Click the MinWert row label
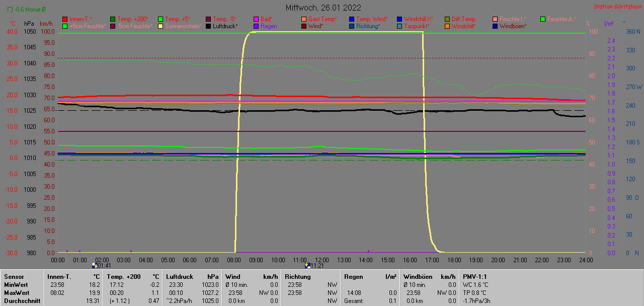This screenshot has height=306, width=644. pos(15,284)
